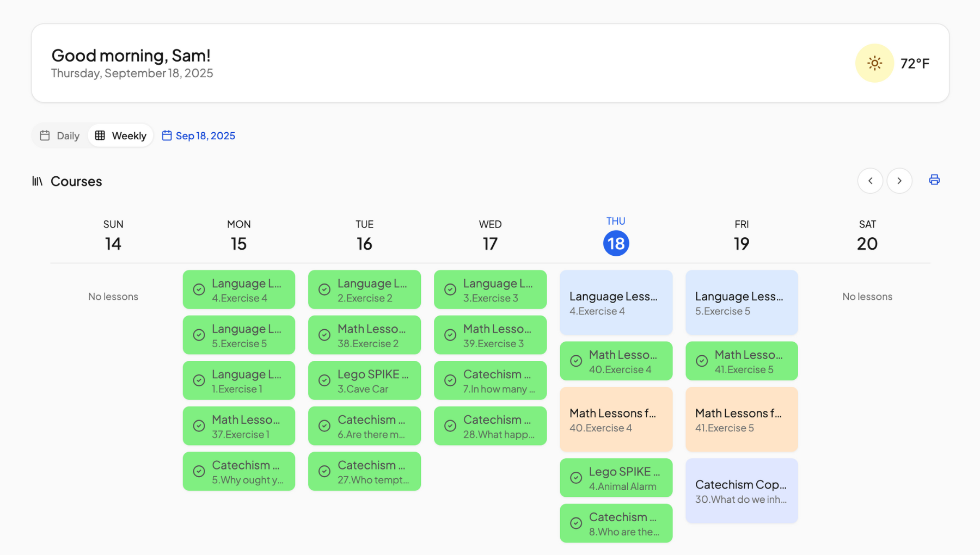
Task: Switch to the Daily view tab
Action: (x=60, y=135)
